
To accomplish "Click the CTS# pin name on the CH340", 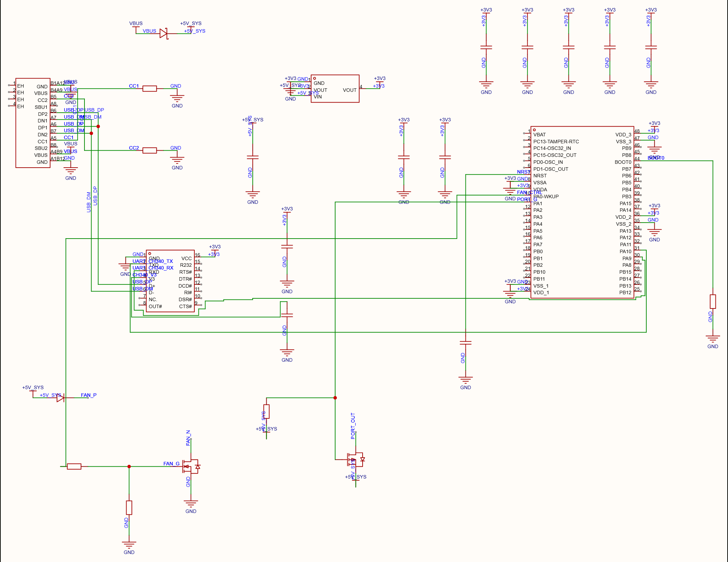I will pos(185,306).
